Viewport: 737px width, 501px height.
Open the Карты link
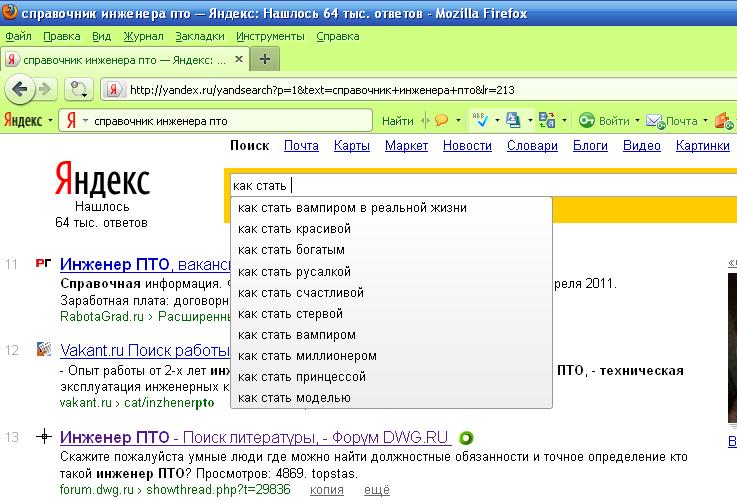(352, 146)
